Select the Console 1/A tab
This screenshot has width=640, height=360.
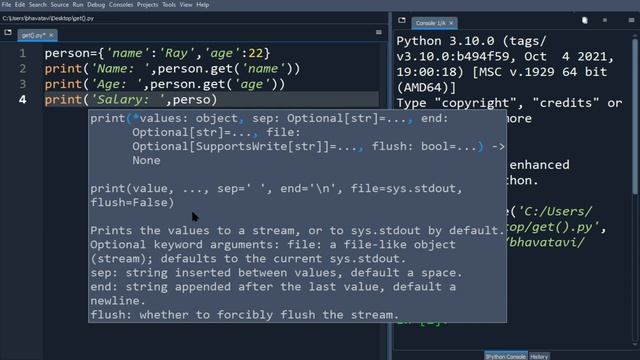(431, 23)
